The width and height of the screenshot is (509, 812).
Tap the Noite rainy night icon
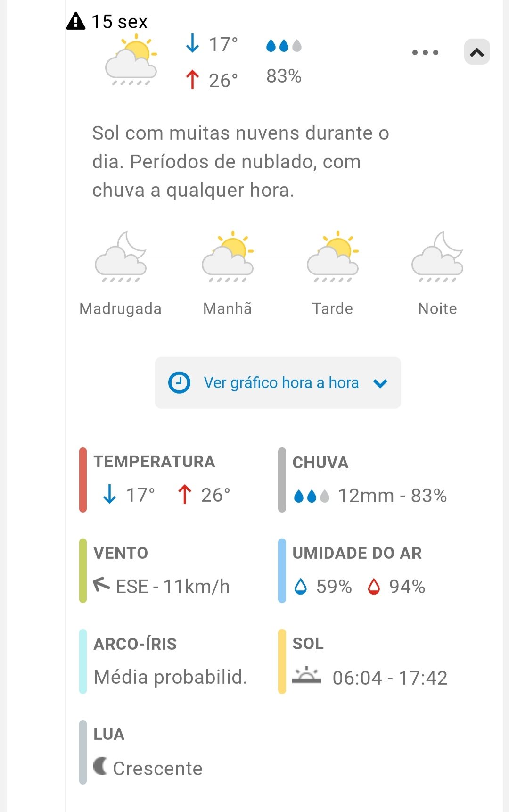(x=437, y=257)
